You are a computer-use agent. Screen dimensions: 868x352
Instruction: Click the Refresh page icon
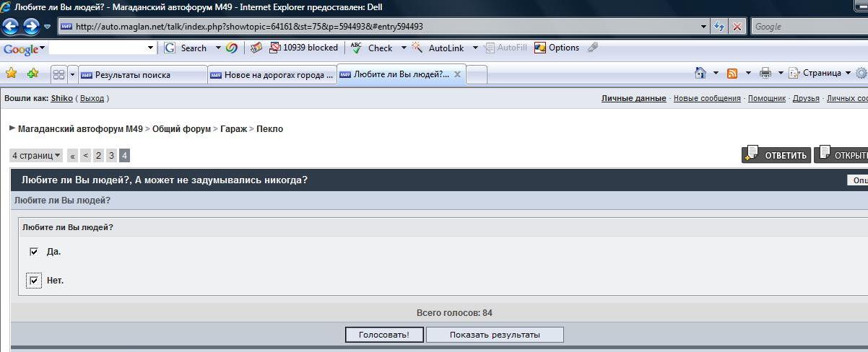[719, 27]
